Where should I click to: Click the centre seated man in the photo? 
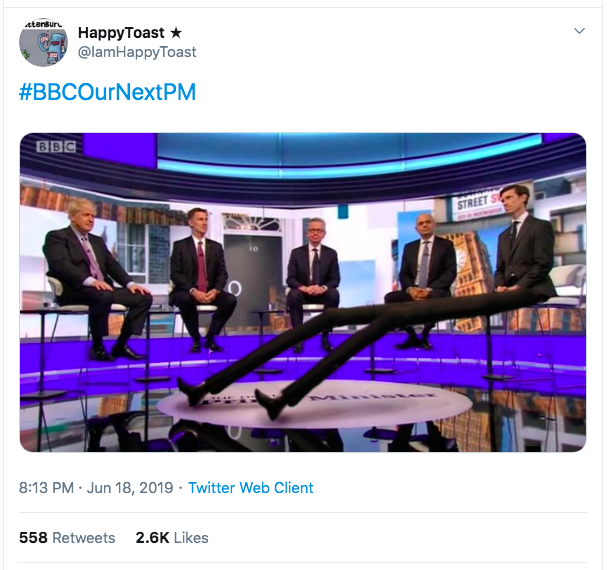click(313, 275)
